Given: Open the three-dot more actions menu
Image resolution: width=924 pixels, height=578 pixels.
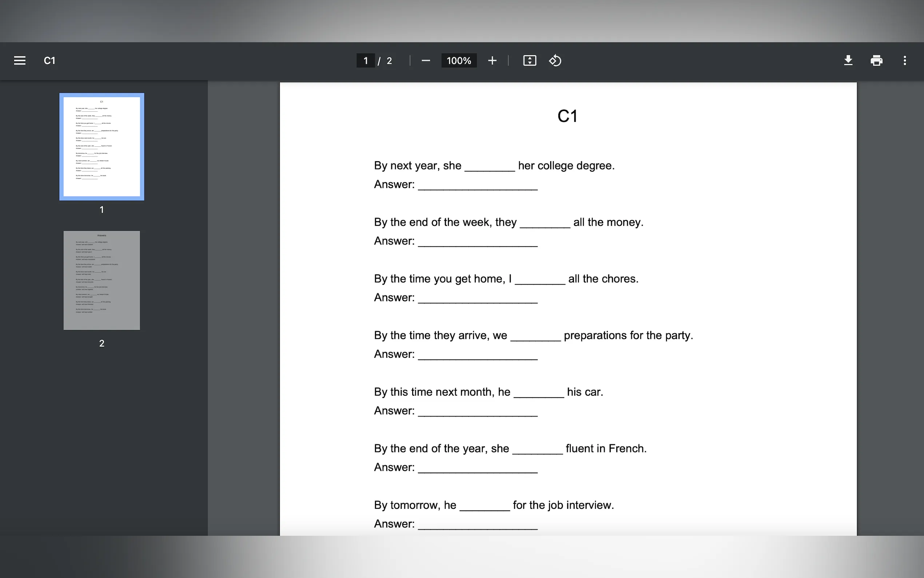Looking at the screenshot, I should coord(904,60).
